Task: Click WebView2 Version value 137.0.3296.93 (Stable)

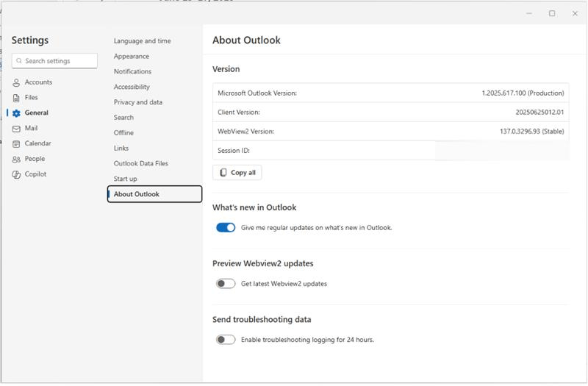Action: (x=531, y=132)
